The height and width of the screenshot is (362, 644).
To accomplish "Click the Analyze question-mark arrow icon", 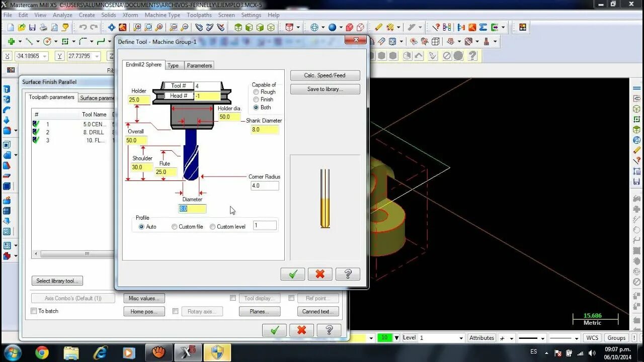I will point(436,27).
